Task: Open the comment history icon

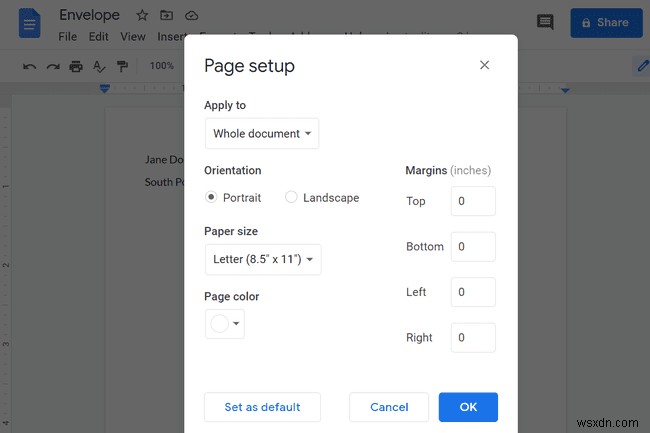Action: pos(545,22)
